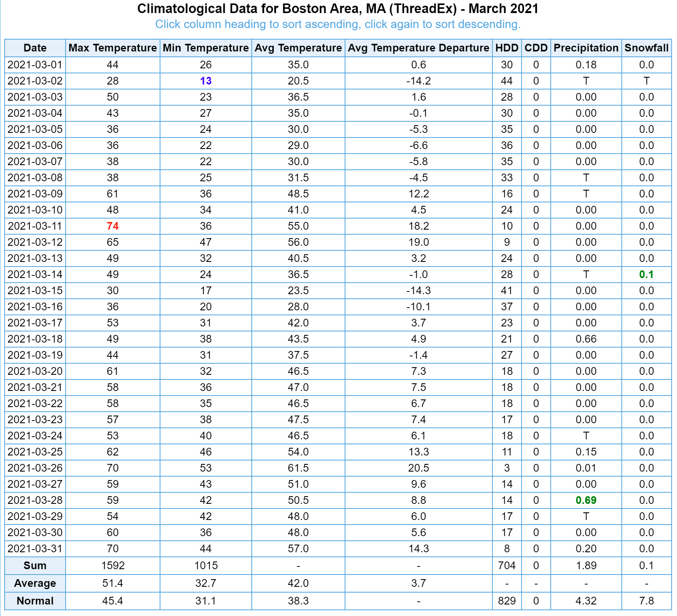The image size is (677, 616).
Task: Select avg temperature 61.5 on 03-26
Action: coord(298,468)
